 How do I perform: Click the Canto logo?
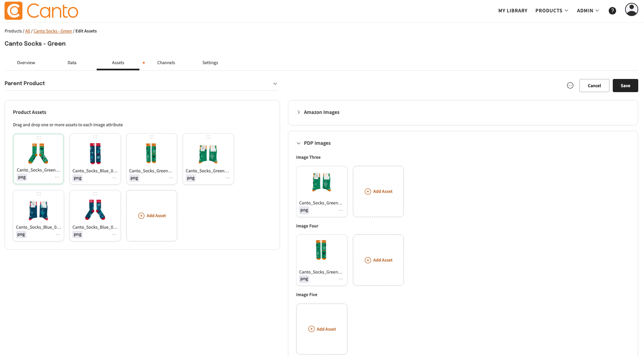click(41, 11)
